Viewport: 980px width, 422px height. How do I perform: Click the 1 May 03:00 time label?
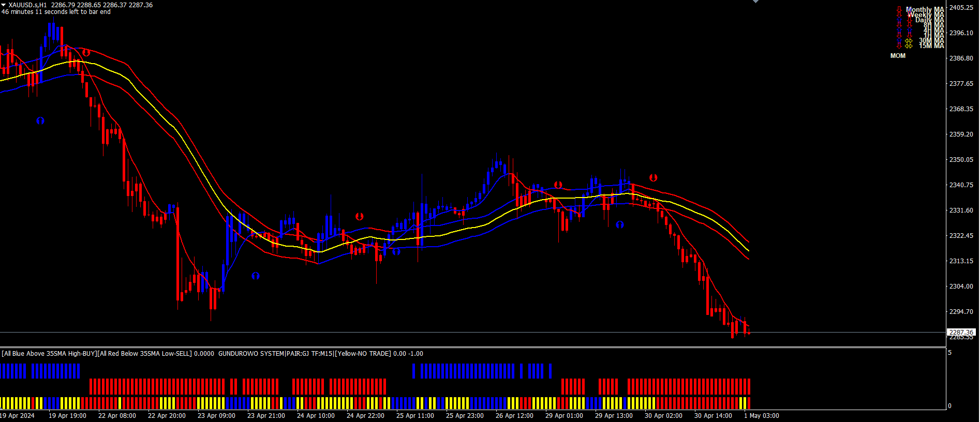point(762,416)
